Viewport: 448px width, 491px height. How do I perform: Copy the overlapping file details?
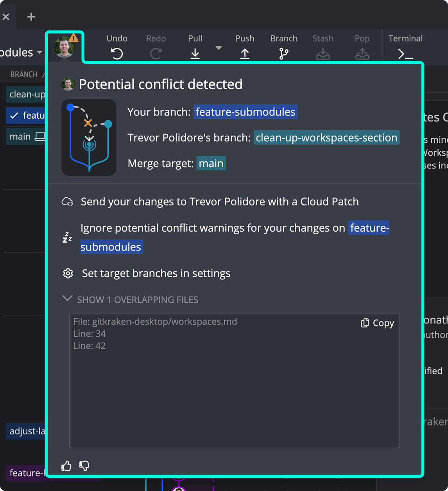click(376, 323)
